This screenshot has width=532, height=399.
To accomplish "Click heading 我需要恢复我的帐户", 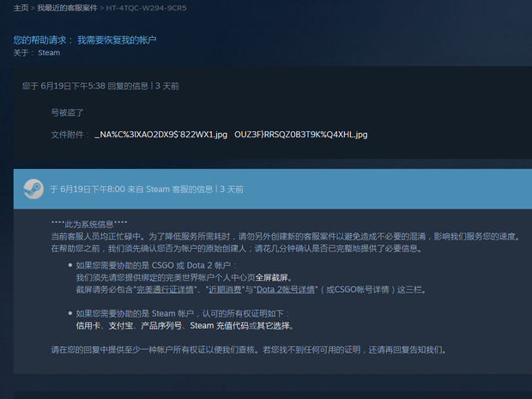I will click(x=117, y=40).
